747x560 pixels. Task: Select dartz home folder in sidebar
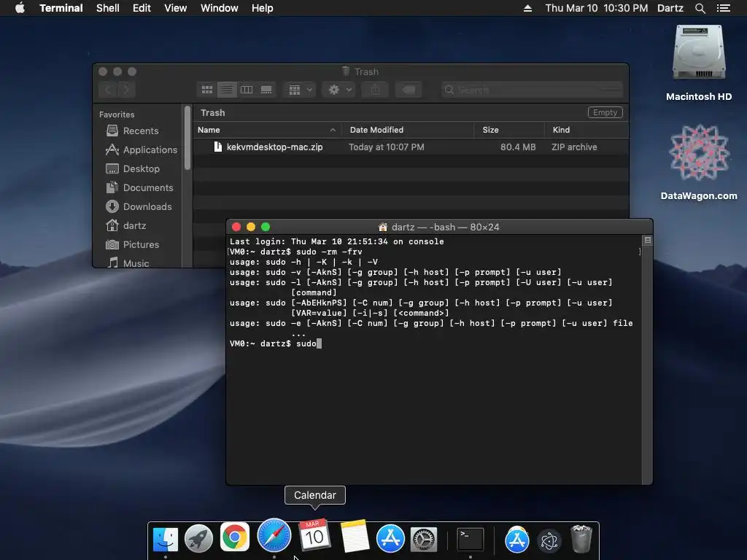[x=138, y=225]
